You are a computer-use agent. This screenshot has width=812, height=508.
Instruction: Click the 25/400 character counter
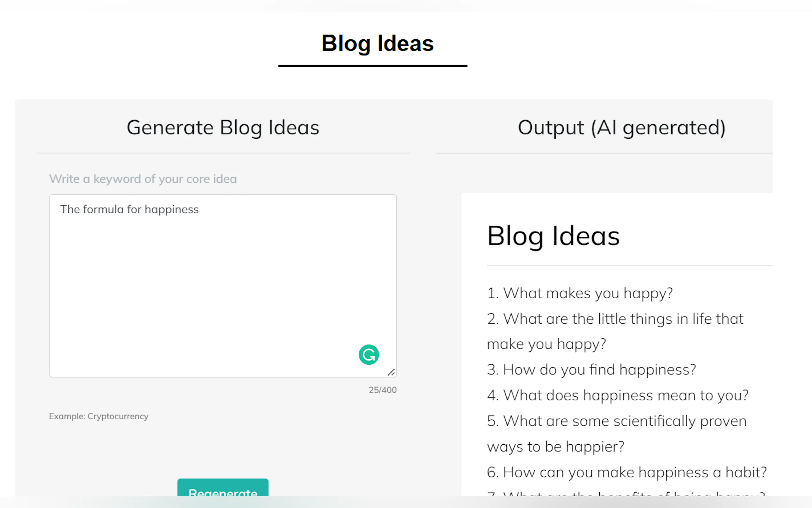[x=382, y=390]
